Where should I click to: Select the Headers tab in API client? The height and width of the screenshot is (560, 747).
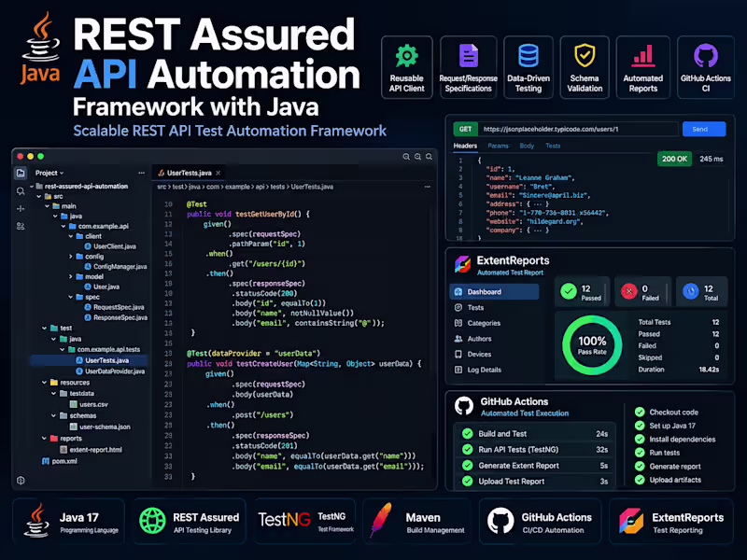click(465, 146)
